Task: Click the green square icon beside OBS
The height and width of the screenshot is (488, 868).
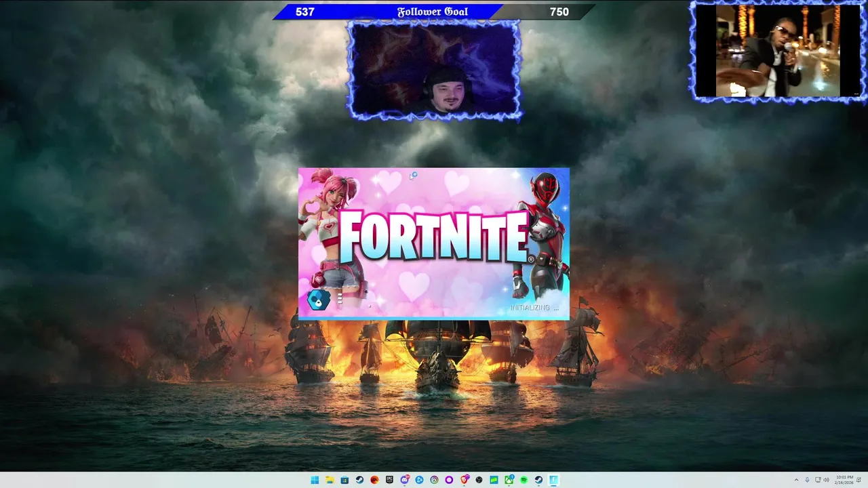Action: click(x=494, y=480)
